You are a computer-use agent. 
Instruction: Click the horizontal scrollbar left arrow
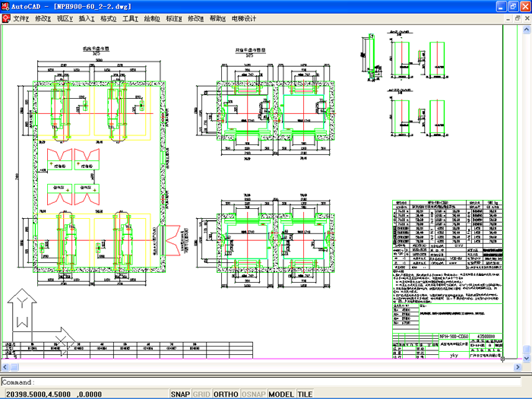point(4,367)
